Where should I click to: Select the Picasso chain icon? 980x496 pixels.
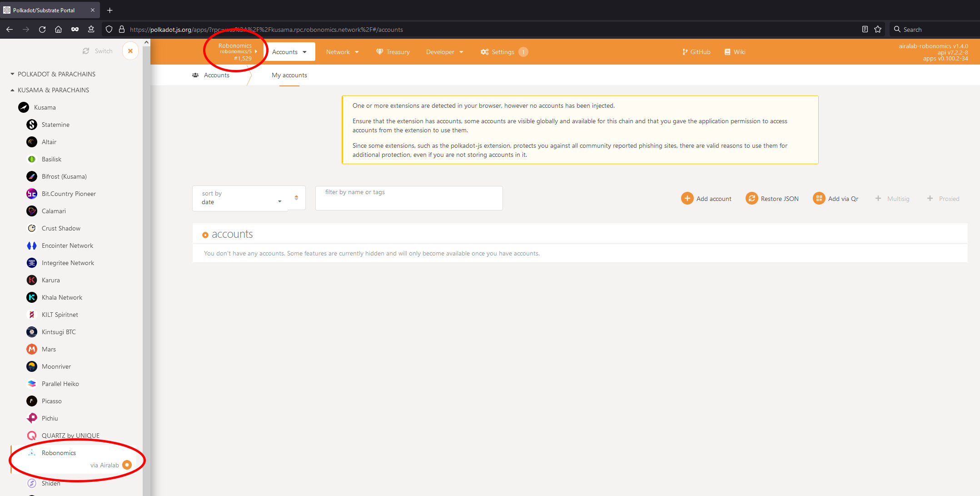pos(32,401)
